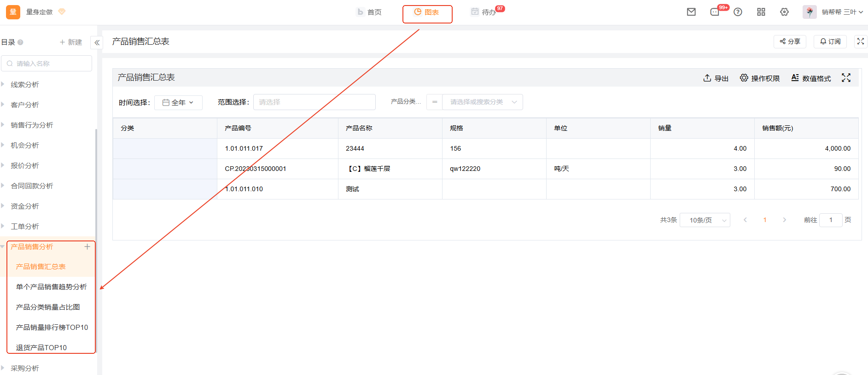The image size is (868, 375).
Task: Click the 导出 export button
Action: point(716,78)
